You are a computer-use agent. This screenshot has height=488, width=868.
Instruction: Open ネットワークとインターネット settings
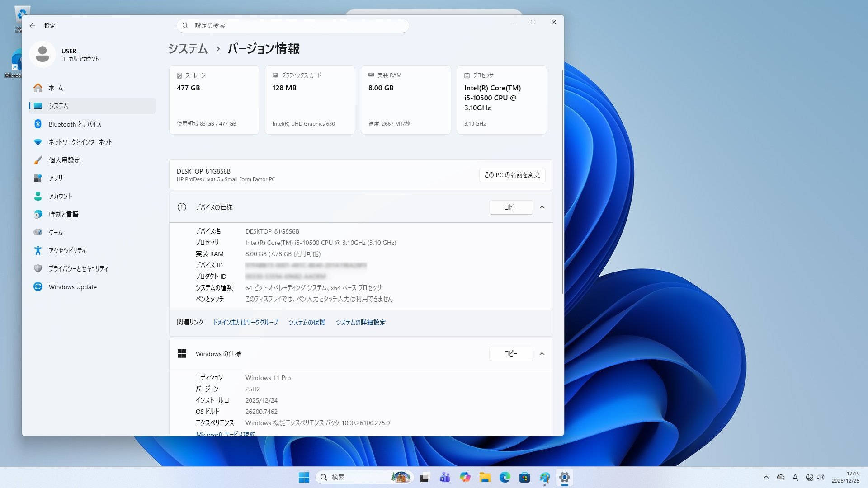pyautogui.click(x=80, y=142)
